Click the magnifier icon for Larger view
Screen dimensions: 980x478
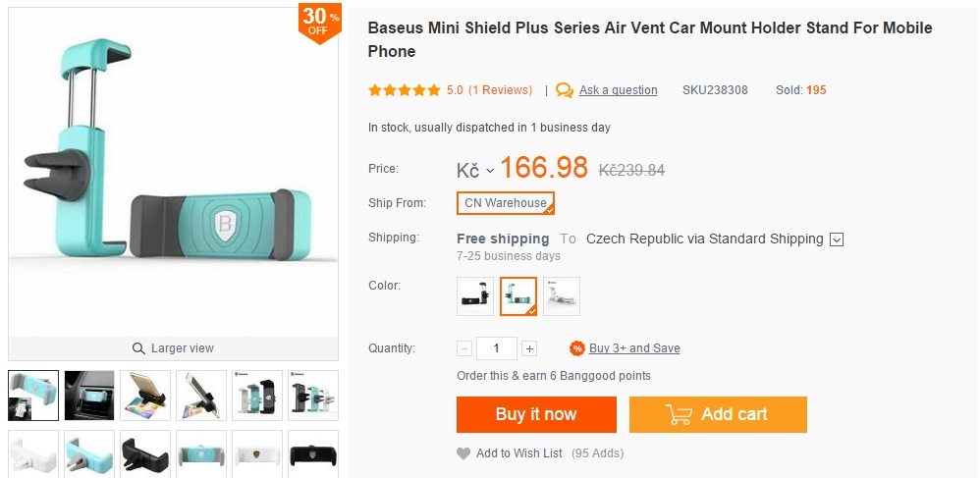coord(138,348)
